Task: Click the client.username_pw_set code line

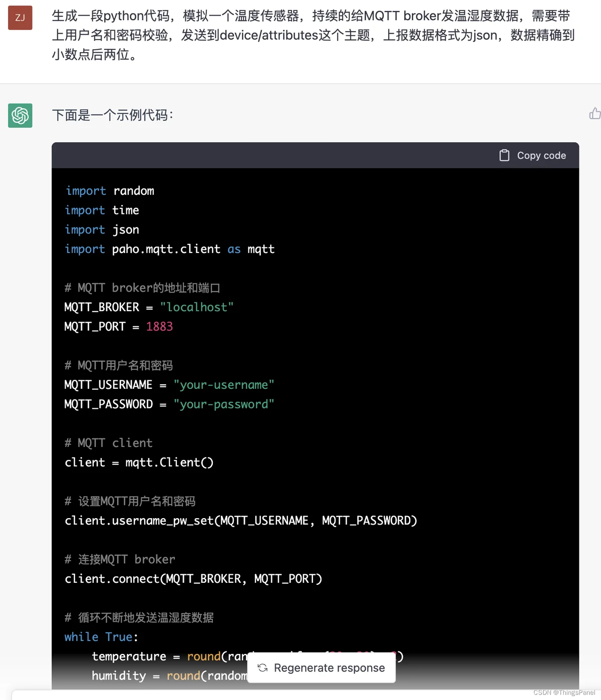Action: click(x=241, y=521)
